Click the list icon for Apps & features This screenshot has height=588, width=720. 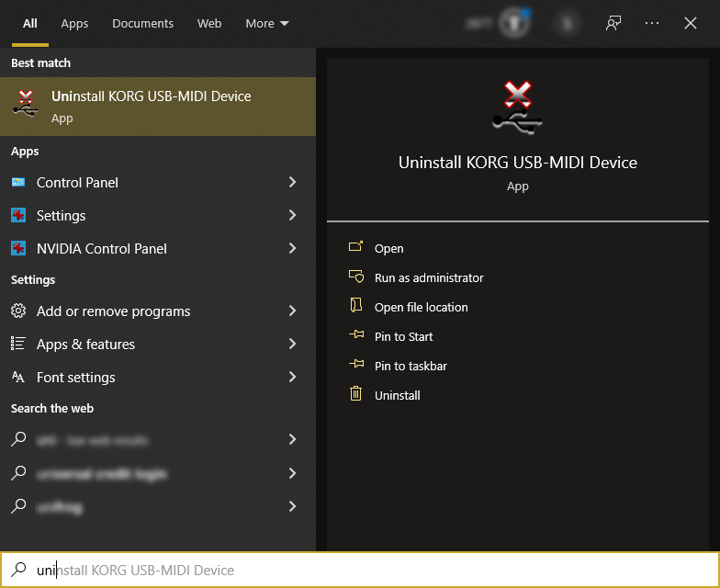coord(18,344)
